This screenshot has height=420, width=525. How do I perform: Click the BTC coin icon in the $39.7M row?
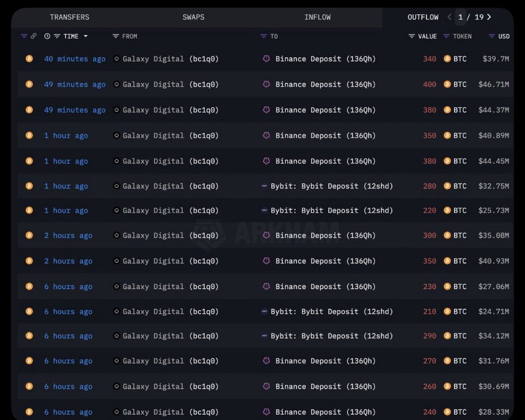[x=447, y=59]
